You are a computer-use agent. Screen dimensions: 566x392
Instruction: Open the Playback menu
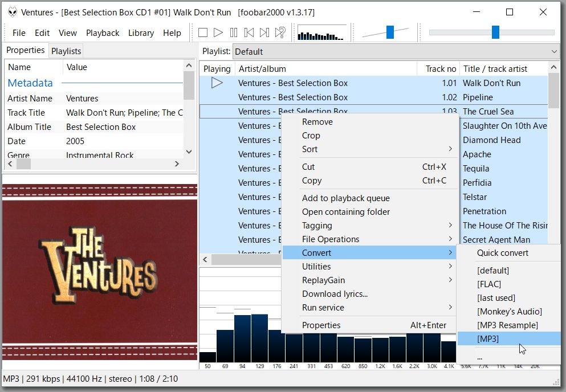click(x=103, y=33)
